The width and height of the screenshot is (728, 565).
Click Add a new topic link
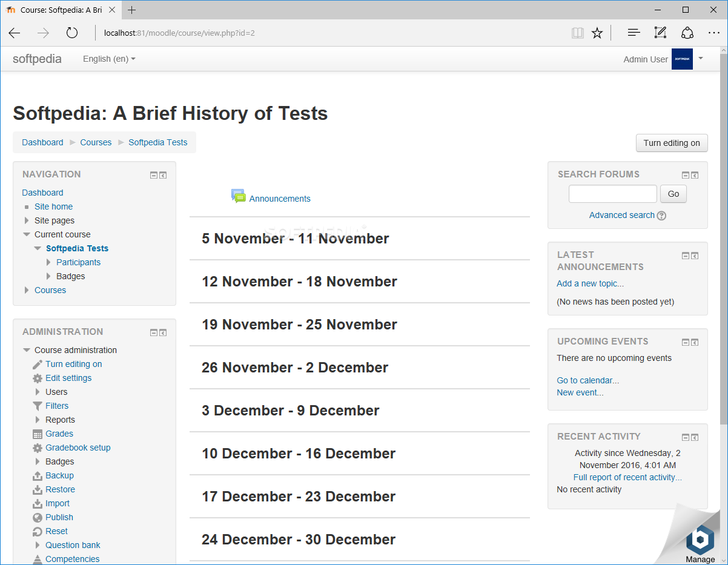pyautogui.click(x=590, y=283)
